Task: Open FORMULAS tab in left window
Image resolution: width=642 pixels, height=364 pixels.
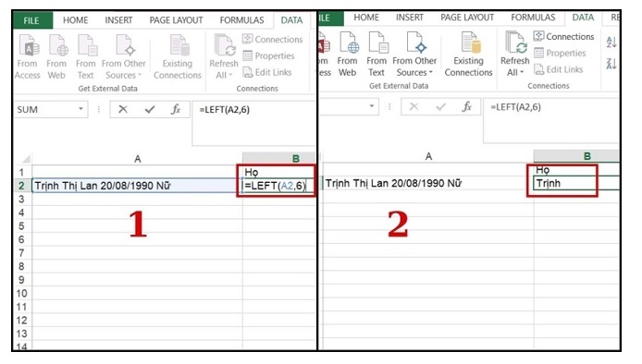Action: click(x=241, y=20)
